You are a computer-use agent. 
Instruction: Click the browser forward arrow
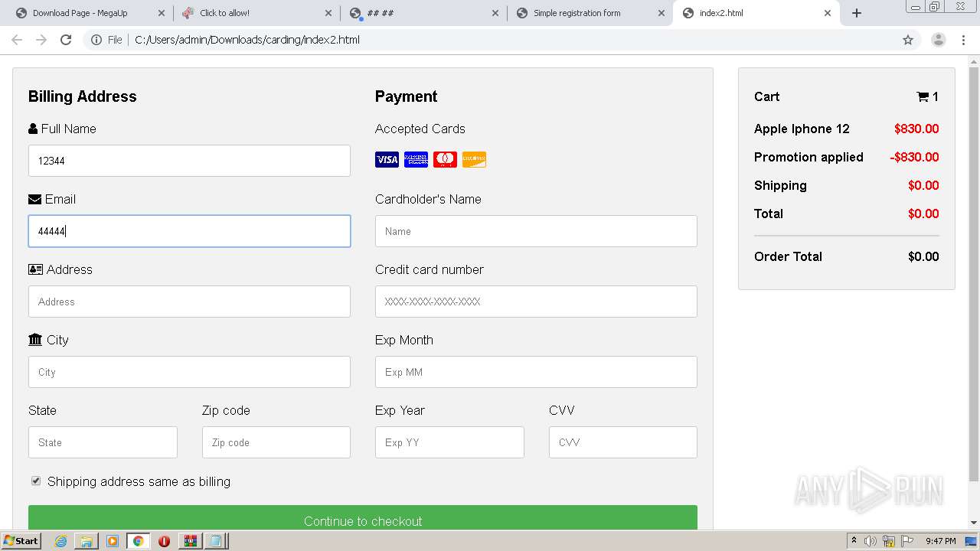(41, 40)
